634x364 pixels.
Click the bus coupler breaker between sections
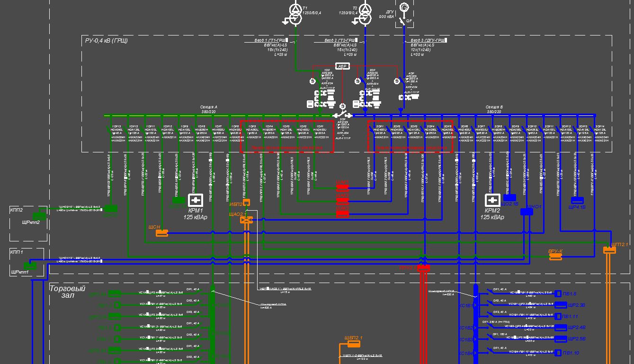pos(342,114)
